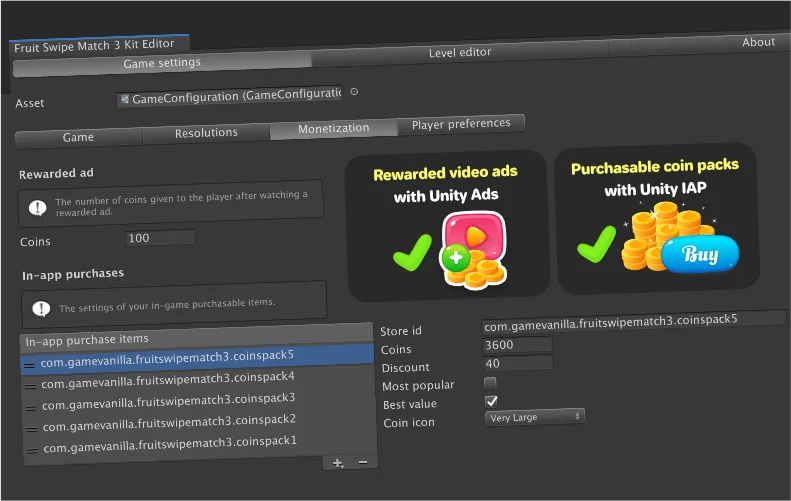Click the green checkmark on Rewarded video ads card

click(412, 252)
